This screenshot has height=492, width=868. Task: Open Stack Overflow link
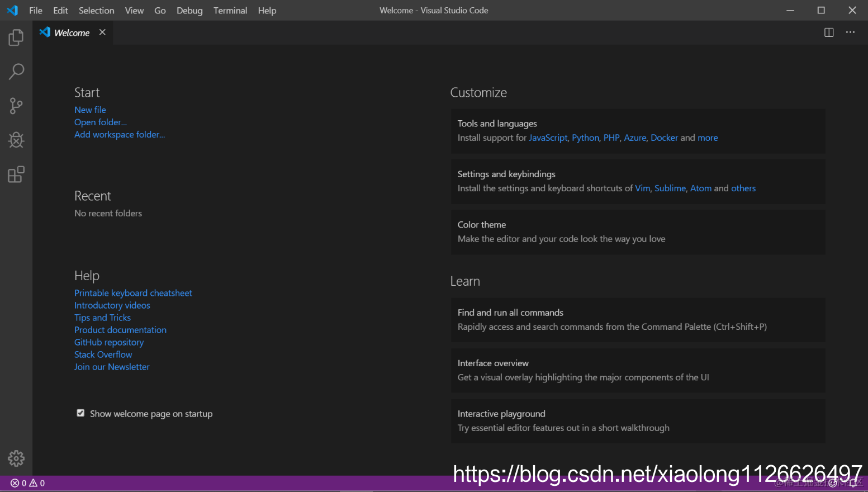pos(103,354)
